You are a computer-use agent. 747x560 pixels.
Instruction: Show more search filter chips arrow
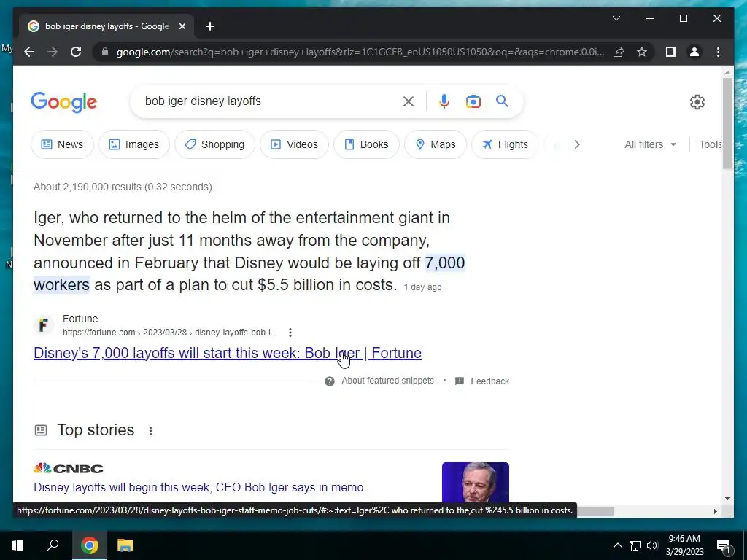577,144
